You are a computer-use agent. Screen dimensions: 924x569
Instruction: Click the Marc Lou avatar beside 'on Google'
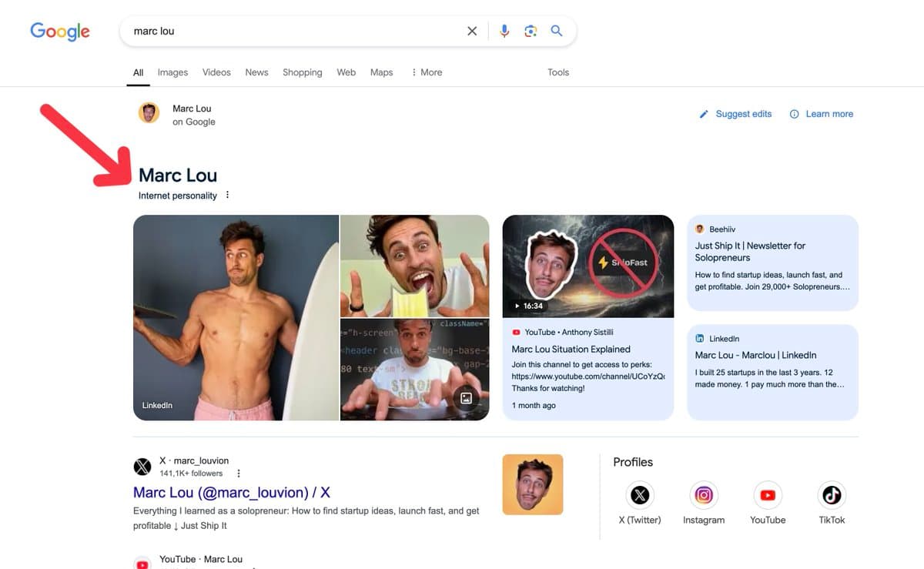149,113
